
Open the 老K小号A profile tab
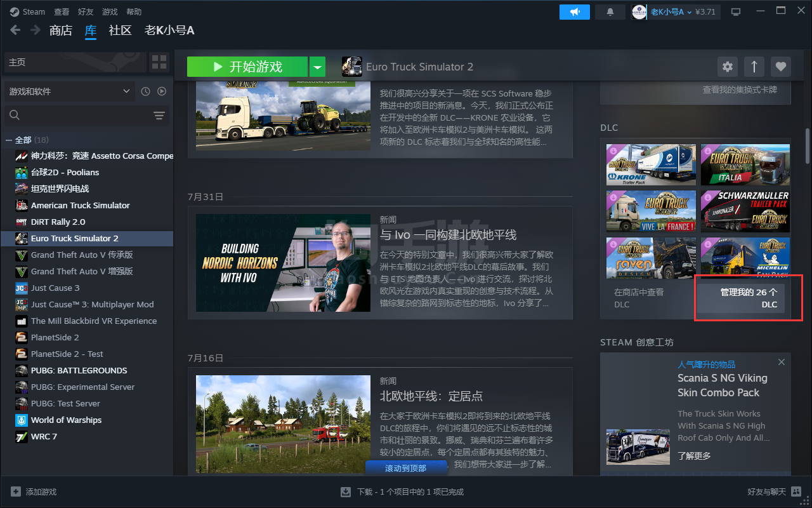(x=169, y=30)
